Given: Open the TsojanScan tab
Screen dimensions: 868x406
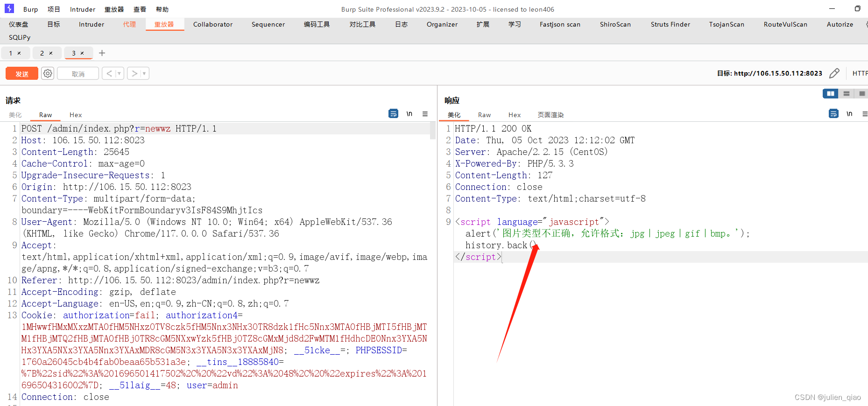Looking at the screenshot, I should 727,24.
